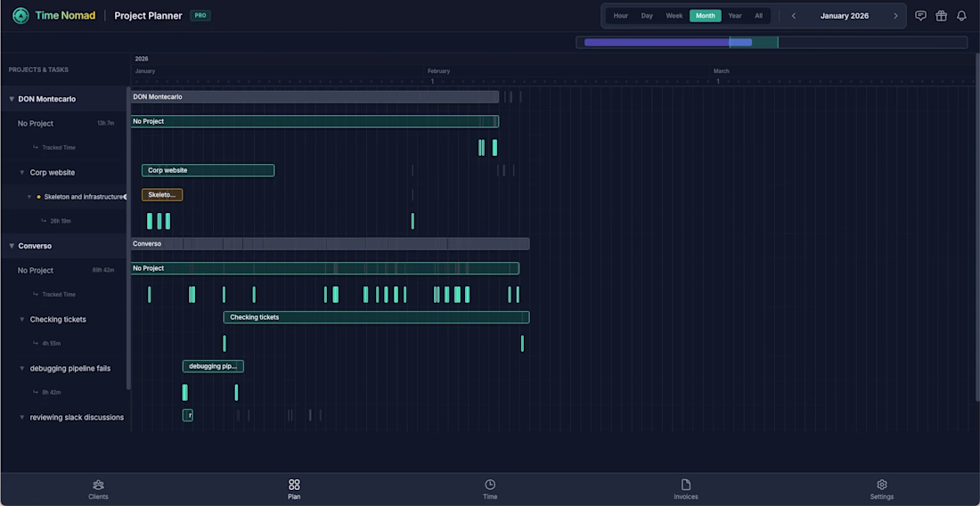Viewport: 980px width, 506px height.
Task: Switch timeline to Week view
Action: click(x=674, y=16)
